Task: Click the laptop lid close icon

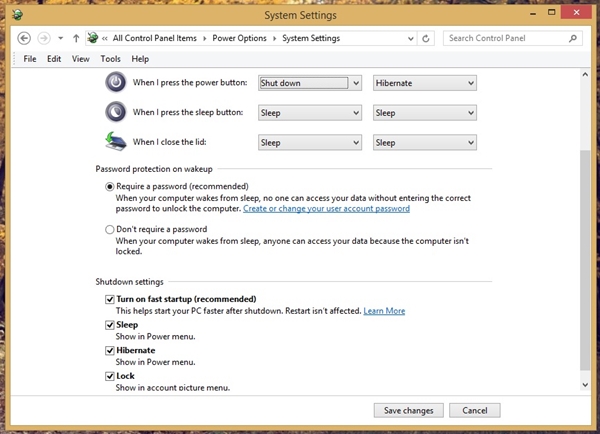Action: click(116, 142)
